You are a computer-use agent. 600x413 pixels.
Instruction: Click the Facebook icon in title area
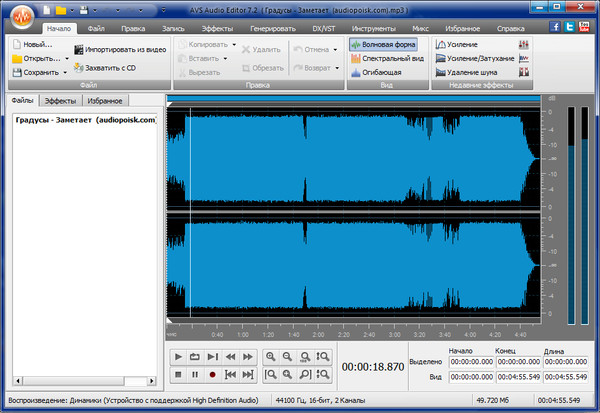555,29
